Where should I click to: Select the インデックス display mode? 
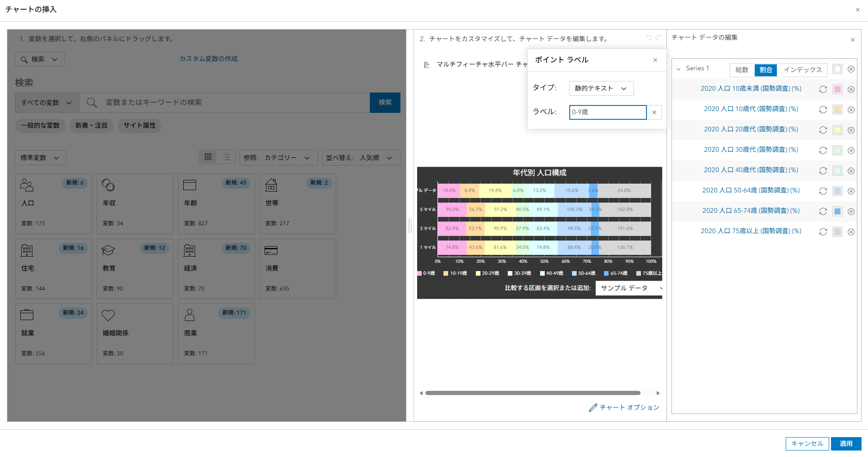[802, 70]
